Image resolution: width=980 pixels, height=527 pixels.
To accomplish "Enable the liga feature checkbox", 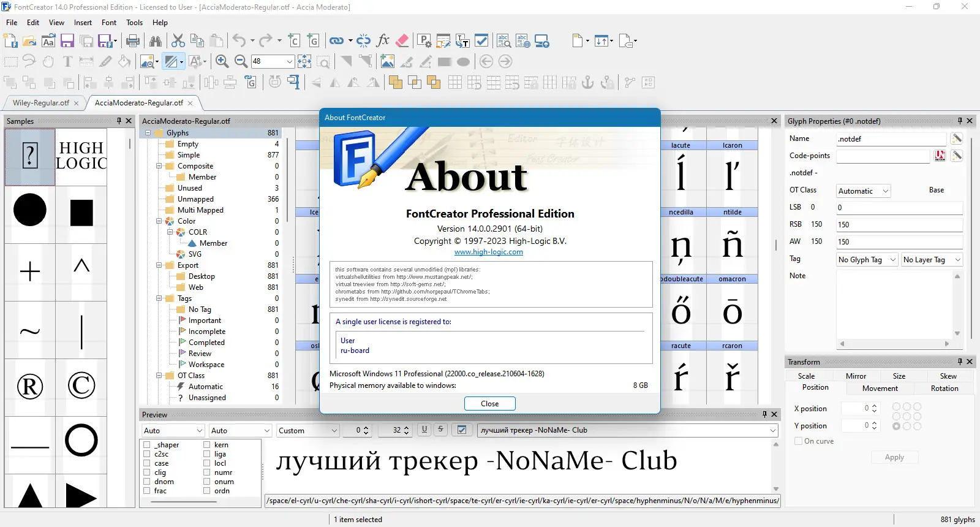I will 207,454.
